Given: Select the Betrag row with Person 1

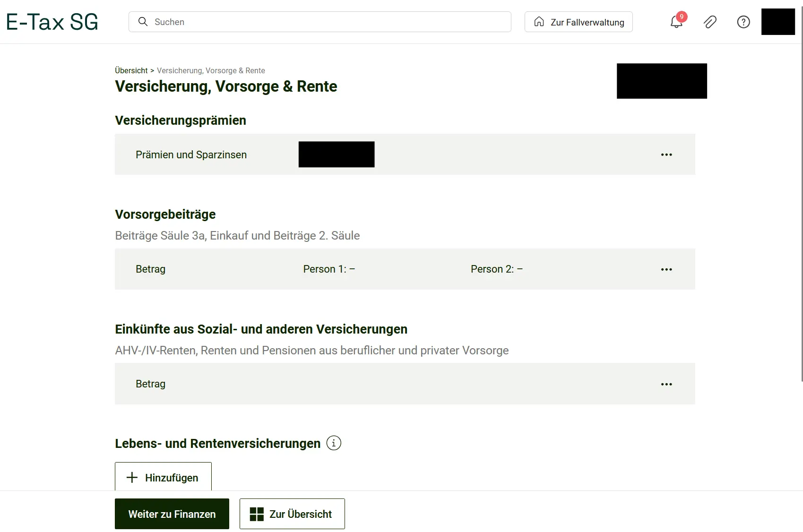Looking at the screenshot, I should (150, 269).
